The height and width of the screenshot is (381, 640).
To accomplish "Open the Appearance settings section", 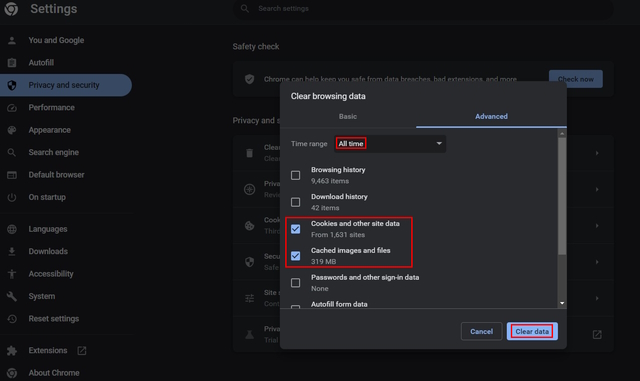I will (x=49, y=130).
